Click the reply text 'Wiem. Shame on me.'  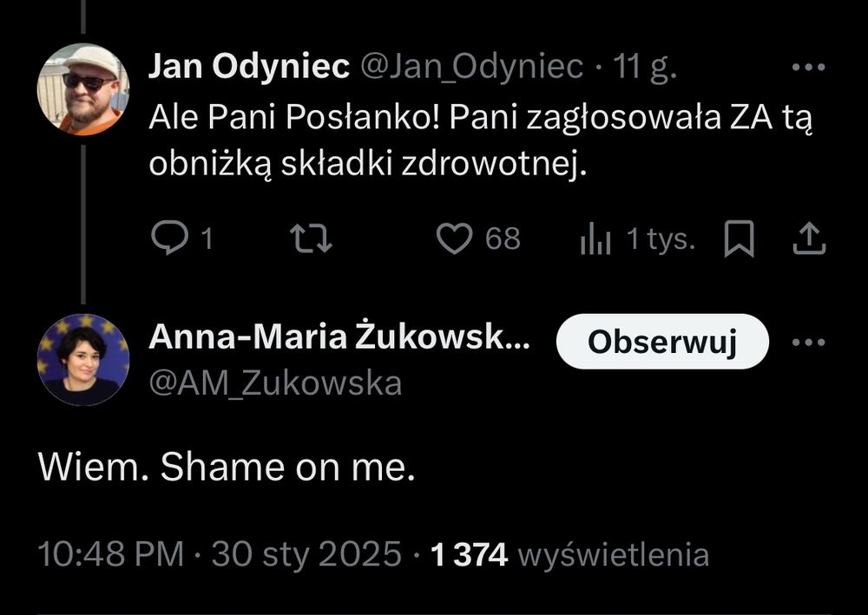(x=227, y=468)
